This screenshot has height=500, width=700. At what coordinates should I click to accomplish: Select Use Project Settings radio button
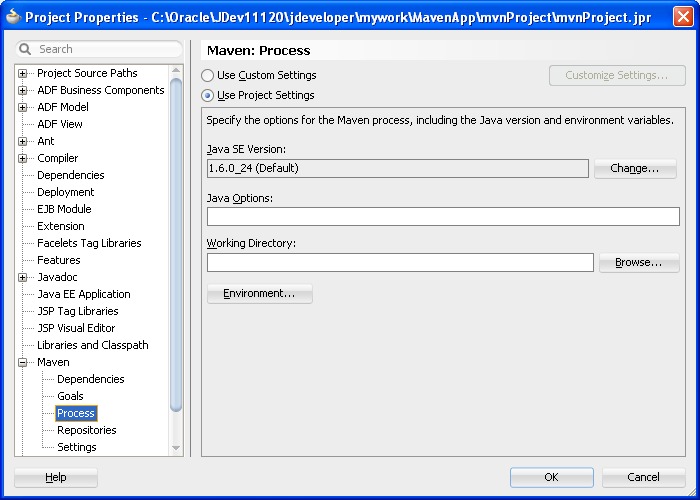[x=208, y=95]
